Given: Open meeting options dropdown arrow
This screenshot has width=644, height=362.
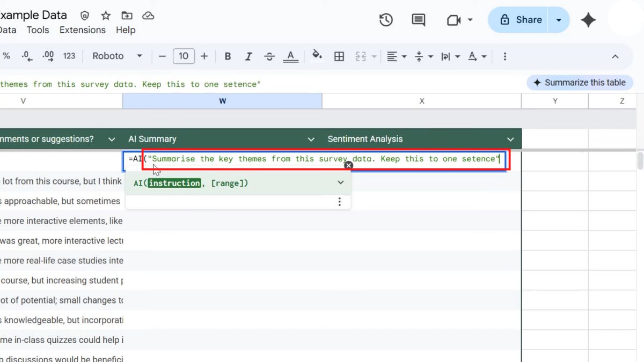Looking at the screenshot, I should 470,20.
